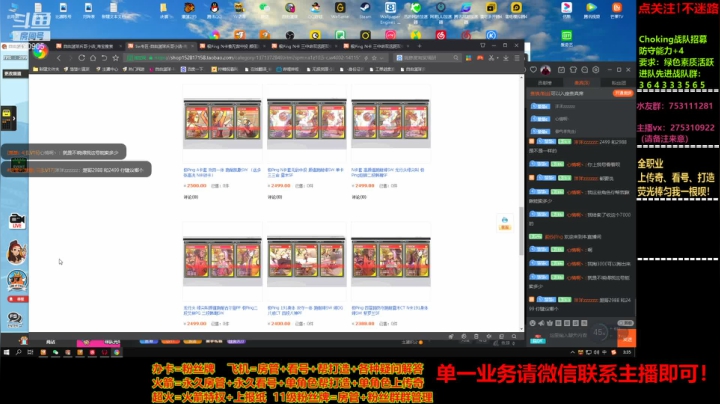Open product thumbnail priced 2400.00
This screenshot has height=404, width=720.
(x=306, y=261)
